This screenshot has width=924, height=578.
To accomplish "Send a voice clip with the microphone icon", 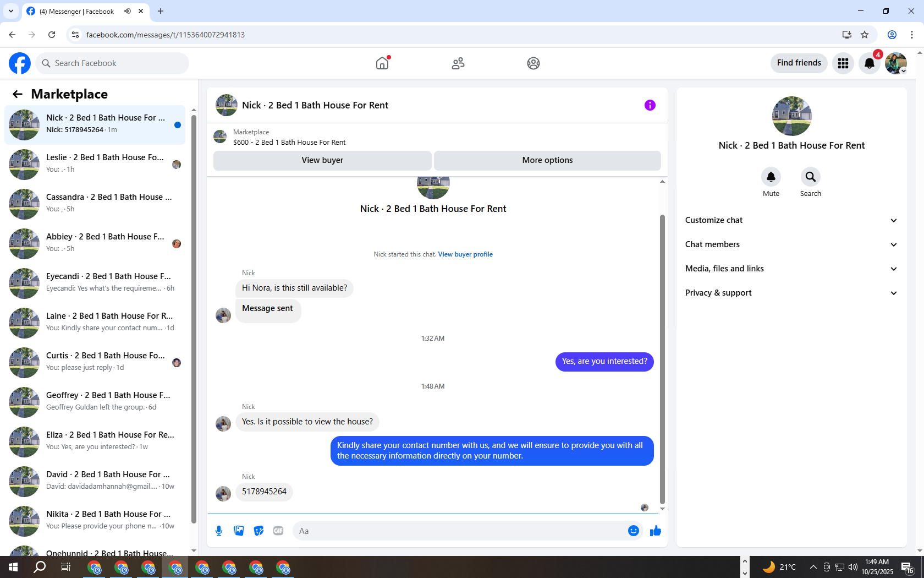I will point(219,531).
